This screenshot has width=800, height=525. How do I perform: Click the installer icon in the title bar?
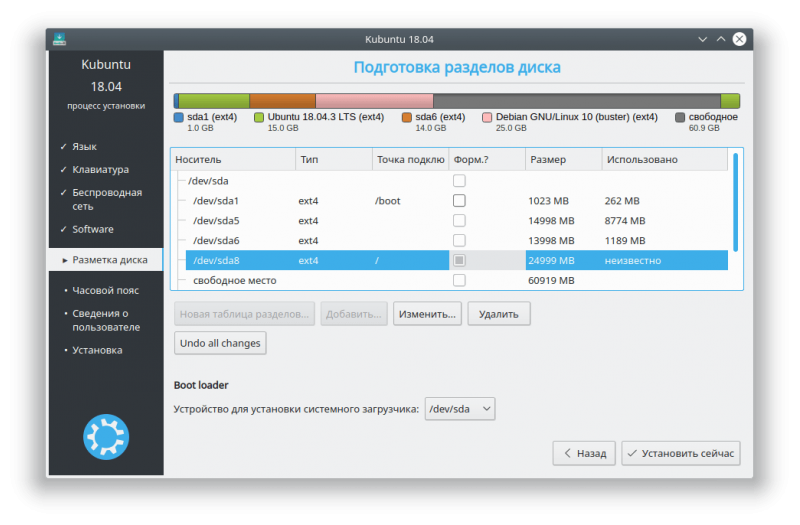59,39
